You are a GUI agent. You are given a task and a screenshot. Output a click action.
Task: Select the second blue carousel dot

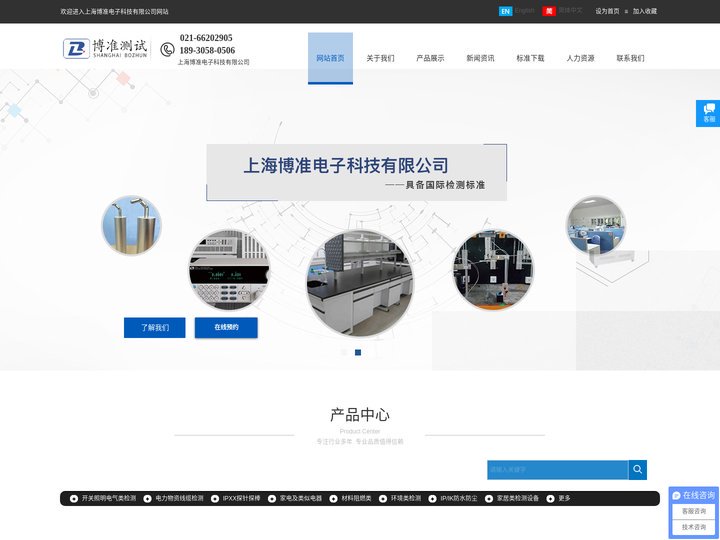tap(358, 352)
